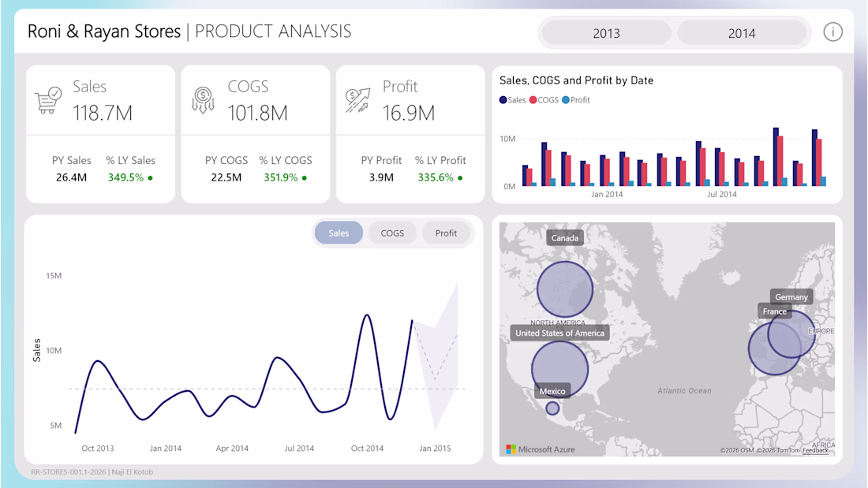868x488 pixels.
Task: Click the % LY COGS value 351.9%
Action: click(281, 177)
